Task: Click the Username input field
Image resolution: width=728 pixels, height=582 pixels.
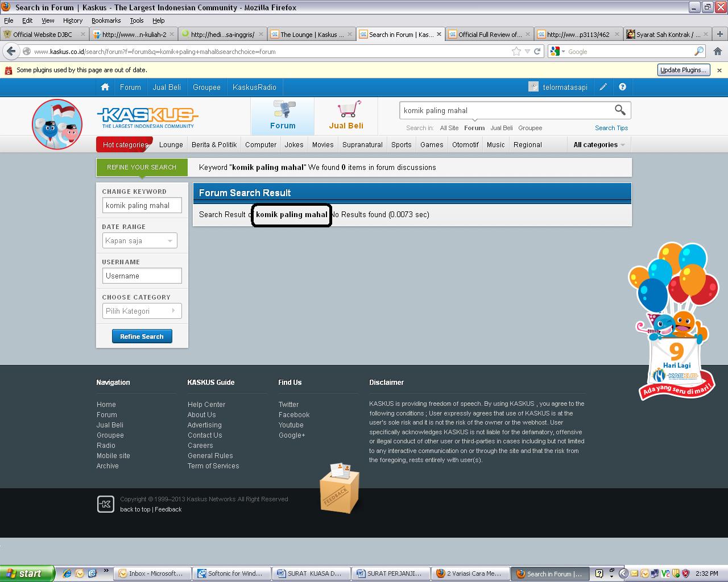Action: pos(142,276)
